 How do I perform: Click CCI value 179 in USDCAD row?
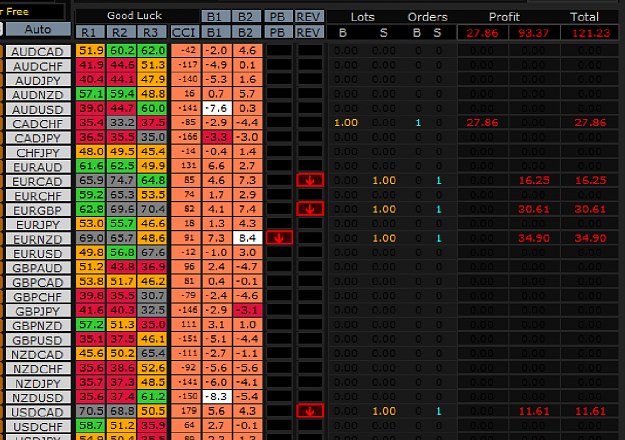[185, 411]
